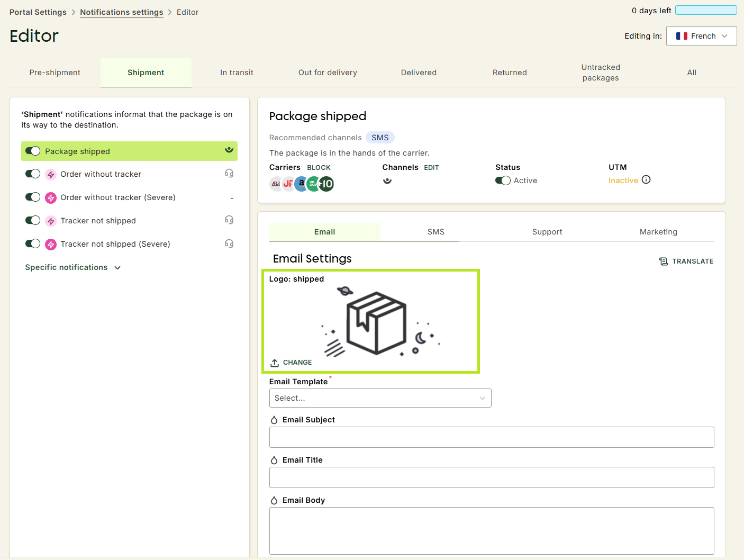Toggle off the Package shipped notification

tap(33, 151)
